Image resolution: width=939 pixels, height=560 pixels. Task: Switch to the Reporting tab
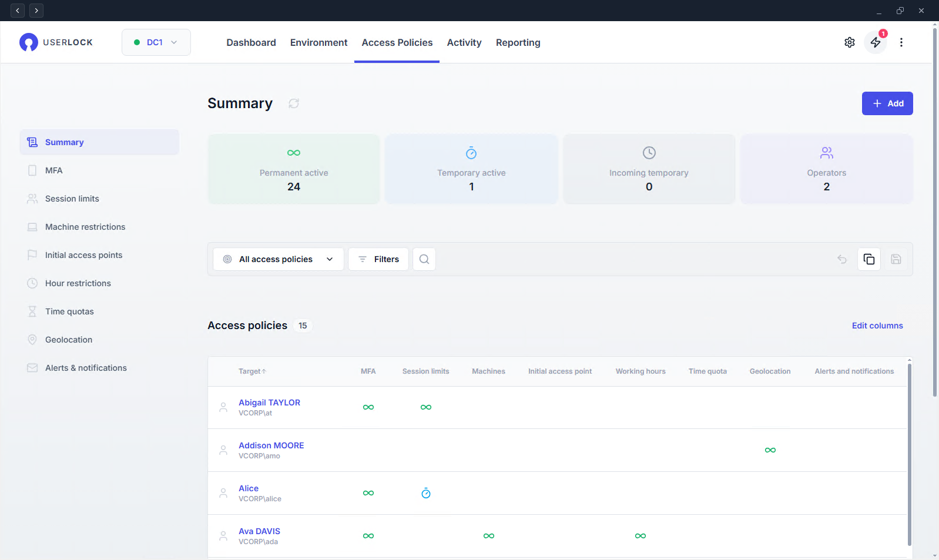tap(518, 42)
